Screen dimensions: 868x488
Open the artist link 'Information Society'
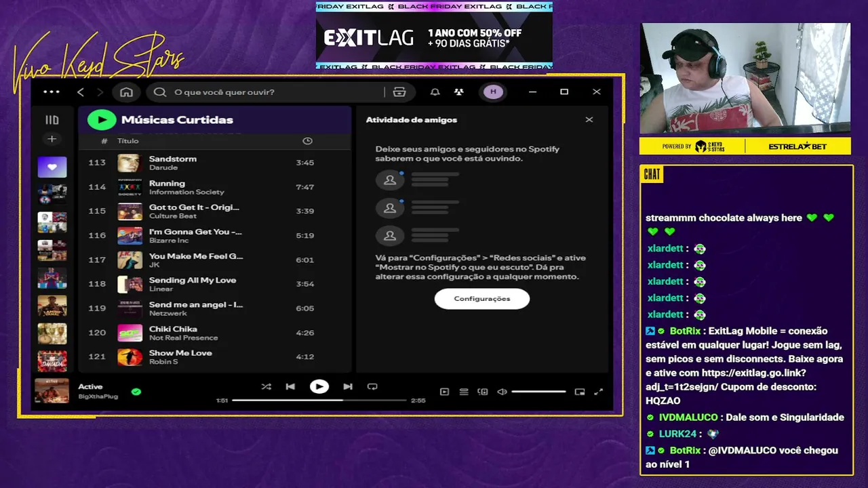coord(186,192)
